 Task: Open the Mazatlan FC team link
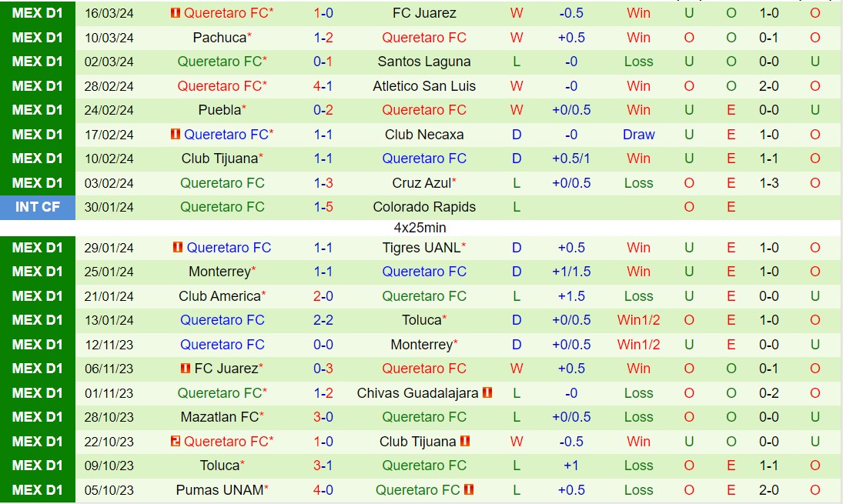[x=219, y=417]
